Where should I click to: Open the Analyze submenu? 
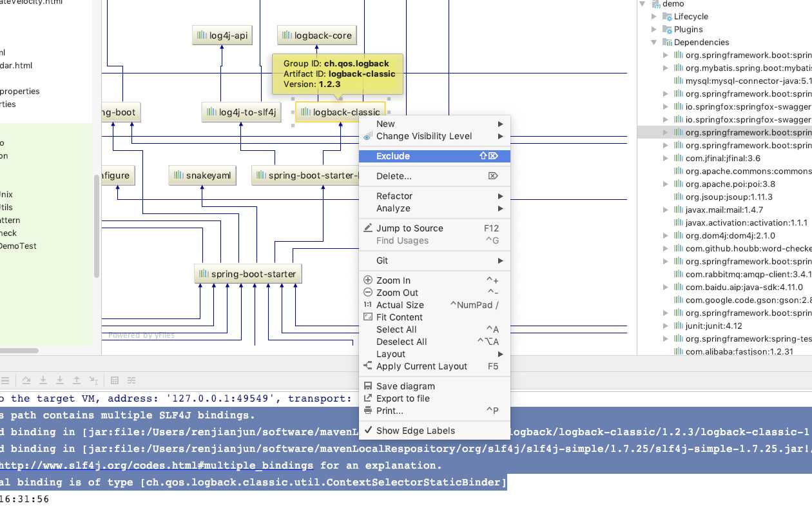pos(434,208)
